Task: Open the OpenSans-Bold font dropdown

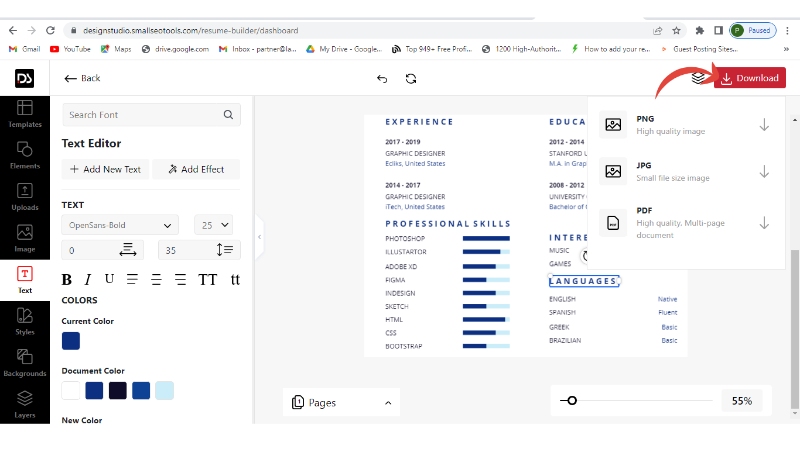Action: pyautogui.click(x=120, y=225)
